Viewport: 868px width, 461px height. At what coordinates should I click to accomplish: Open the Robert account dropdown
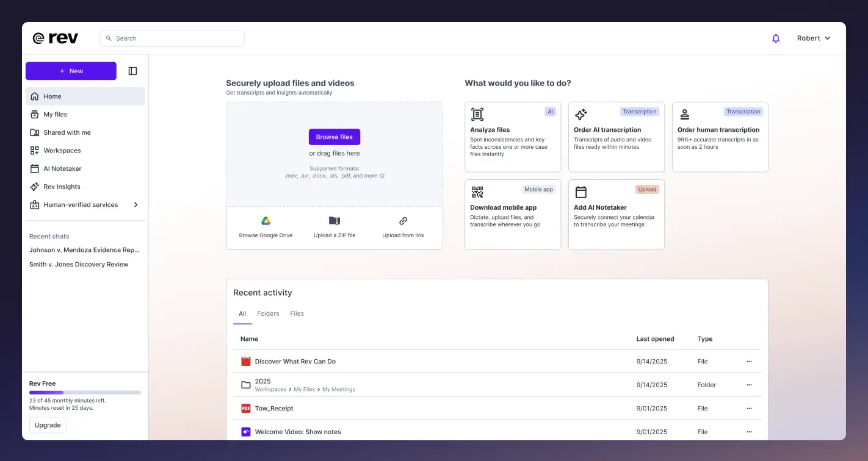813,38
